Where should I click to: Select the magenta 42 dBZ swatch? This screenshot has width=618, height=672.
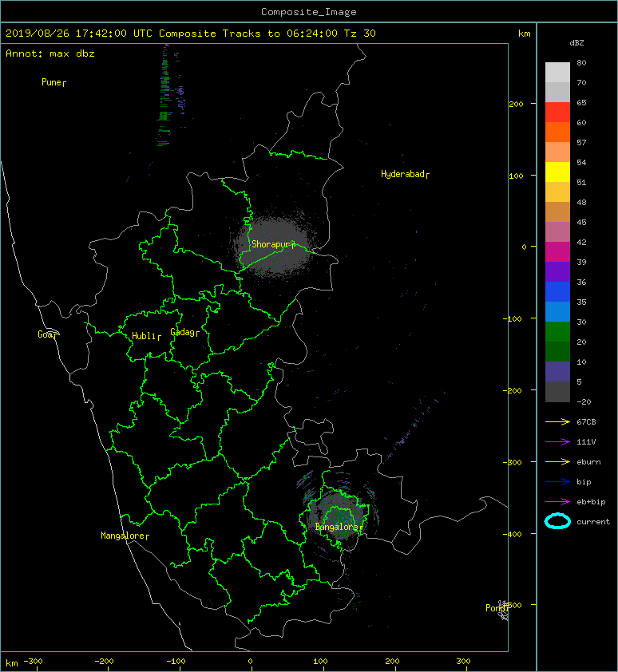click(x=557, y=251)
